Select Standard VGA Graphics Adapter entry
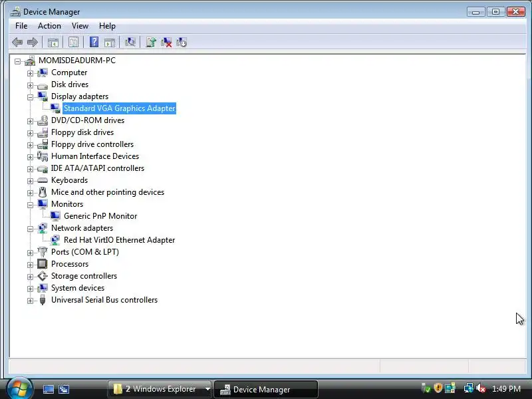 [120, 108]
